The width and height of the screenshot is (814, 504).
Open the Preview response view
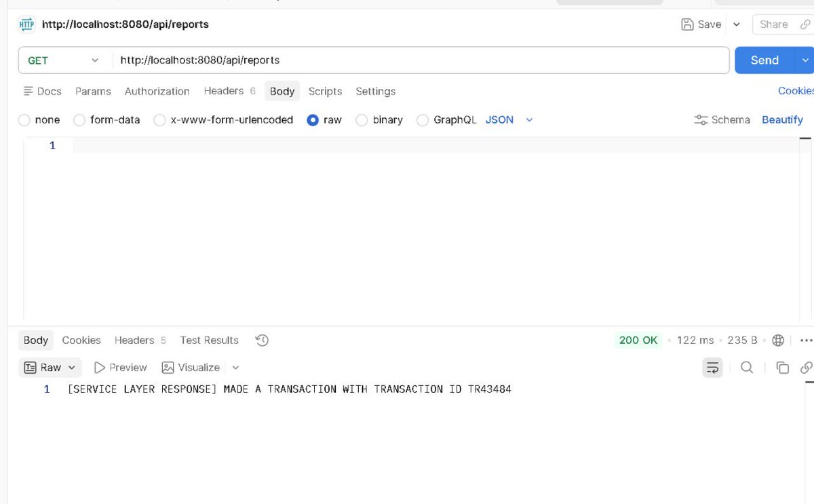point(120,367)
